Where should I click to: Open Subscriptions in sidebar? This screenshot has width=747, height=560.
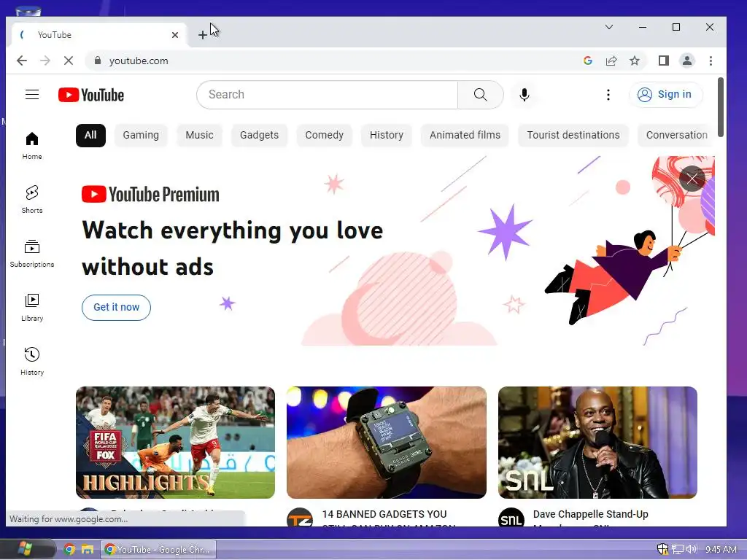tap(32, 253)
